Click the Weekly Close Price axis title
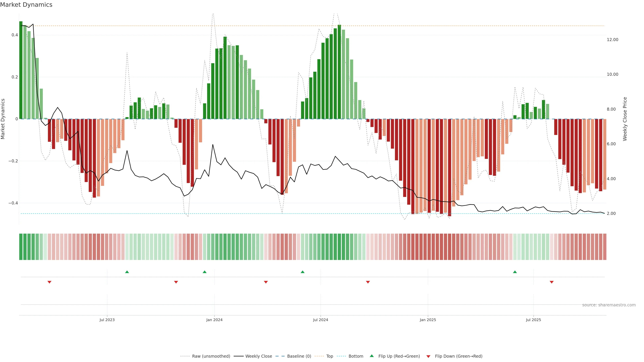Viewport: 644px width, 362px height. pos(625,119)
